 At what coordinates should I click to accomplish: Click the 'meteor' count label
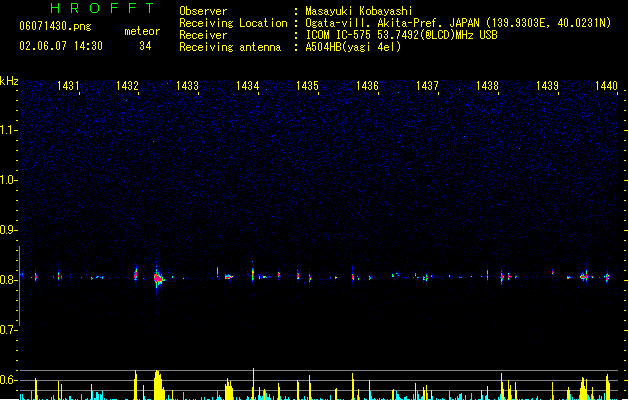pos(142,31)
